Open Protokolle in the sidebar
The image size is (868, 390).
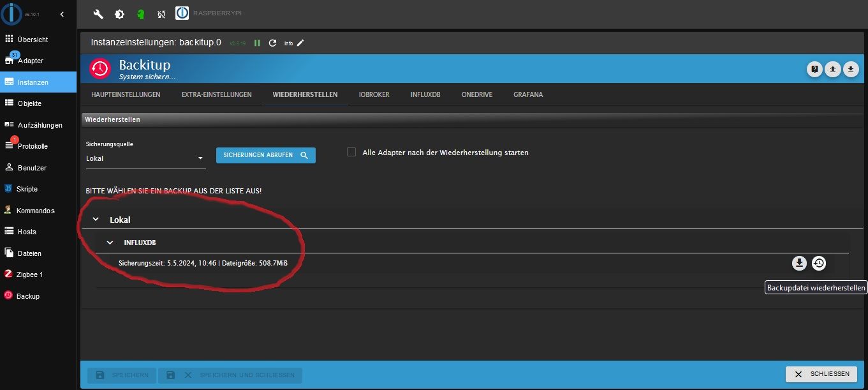point(38,146)
